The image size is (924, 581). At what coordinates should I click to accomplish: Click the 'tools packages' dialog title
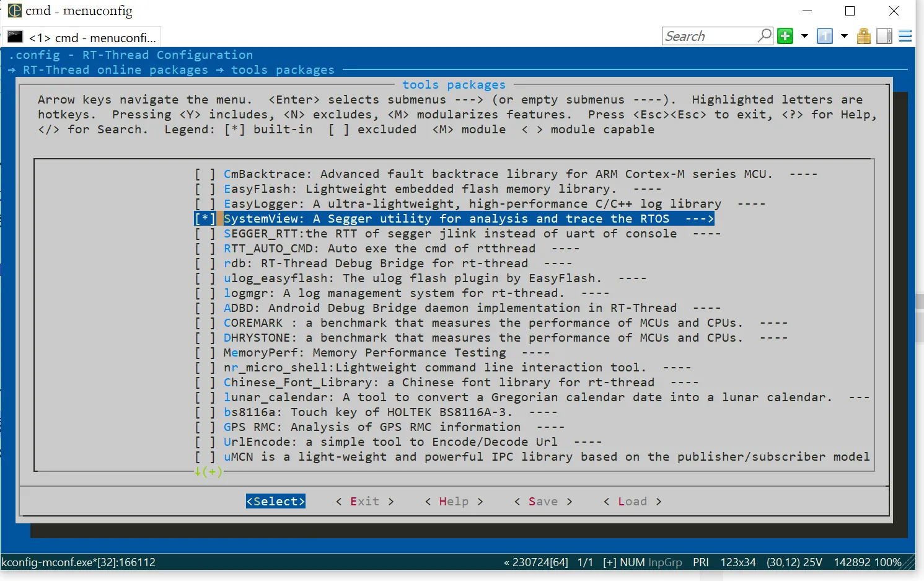(454, 85)
